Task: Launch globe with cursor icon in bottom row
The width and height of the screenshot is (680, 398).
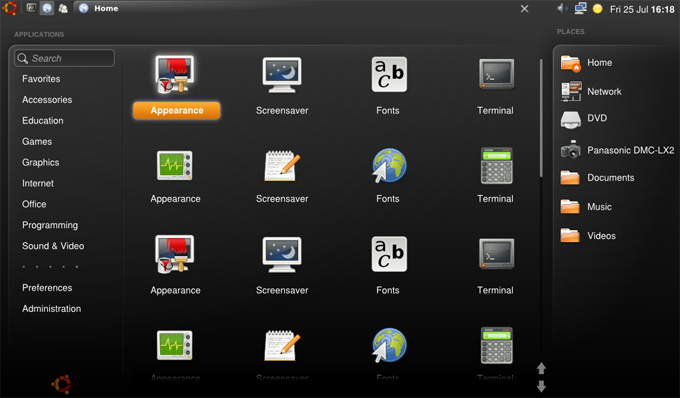Action: pyautogui.click(x=389, y=345)
